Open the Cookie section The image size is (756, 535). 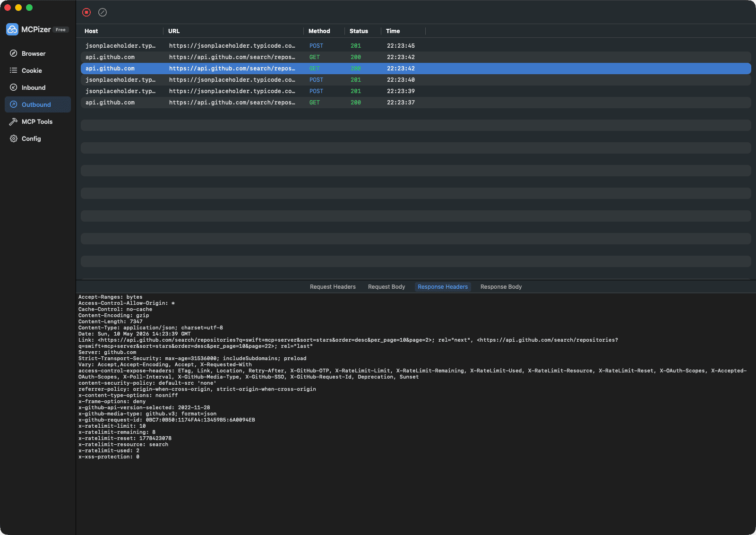click(x=38, y=70)
